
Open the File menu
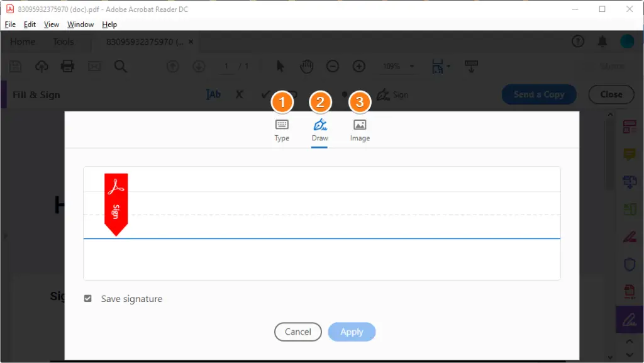tap(10, 25)
